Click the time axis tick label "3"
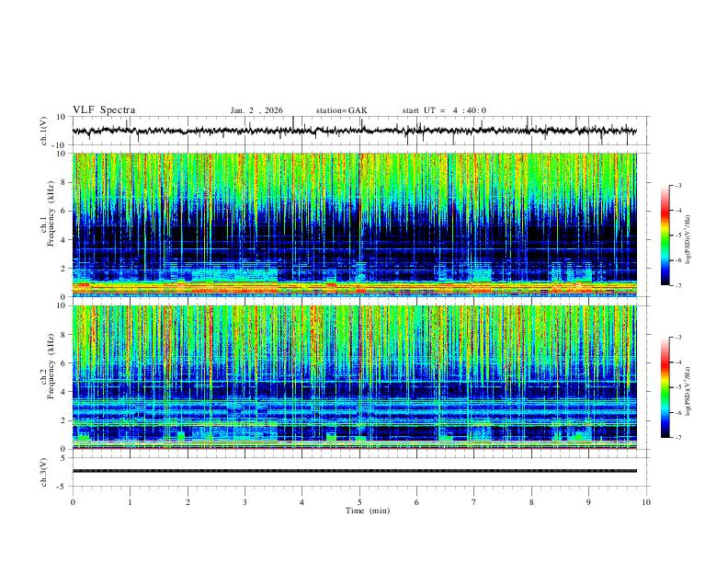728x563 pixels. point(245,502)
